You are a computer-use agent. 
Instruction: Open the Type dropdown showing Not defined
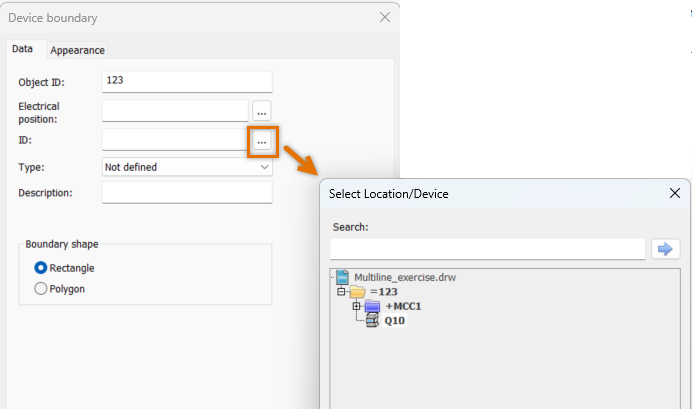click(x=187, y=167)
